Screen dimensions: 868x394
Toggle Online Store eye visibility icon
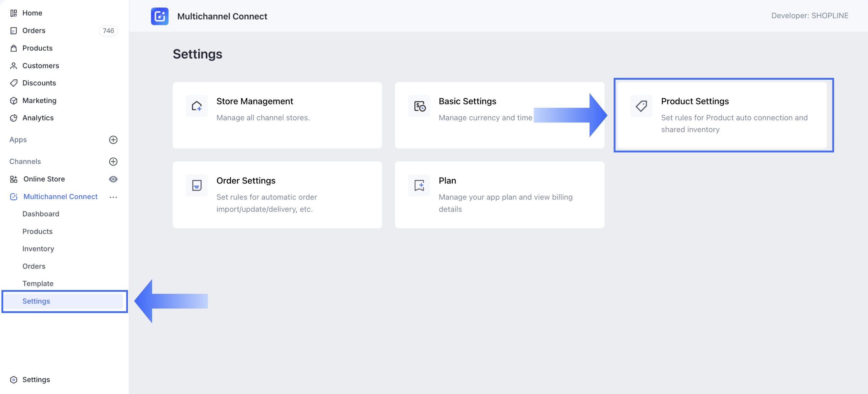pos(113,179)
